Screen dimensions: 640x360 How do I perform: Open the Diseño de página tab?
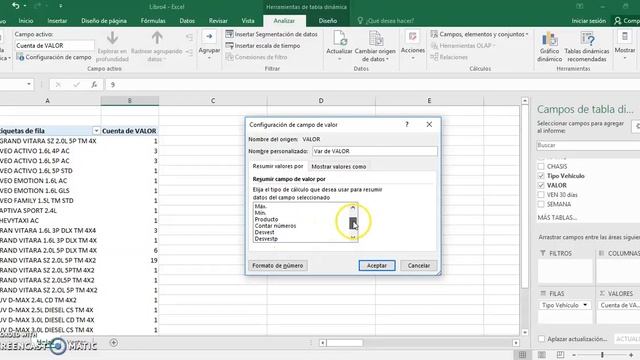coord(104,20)
